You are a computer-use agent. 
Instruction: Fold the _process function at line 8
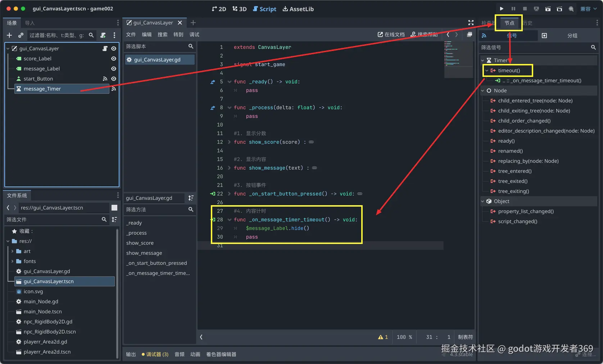pyautogui.click(x=229, y=107)
